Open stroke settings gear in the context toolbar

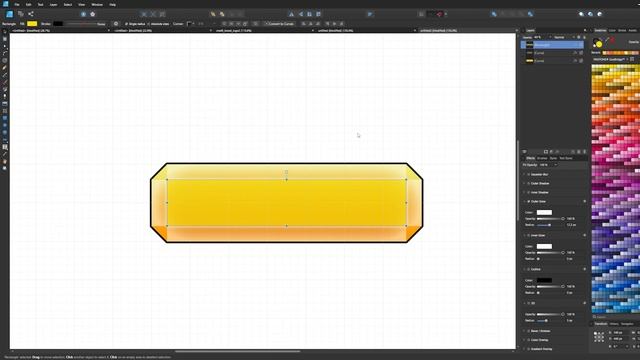(x=116, y=24)
